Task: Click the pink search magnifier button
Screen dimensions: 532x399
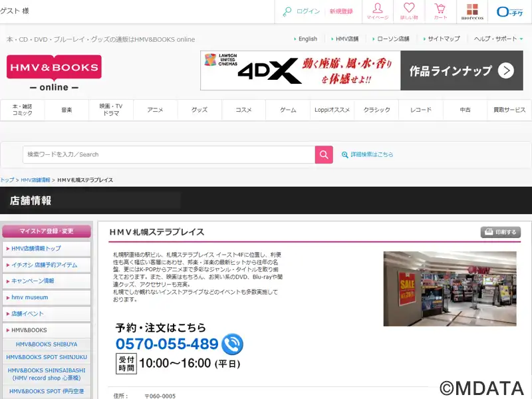Action: click(x=324, y=155)
